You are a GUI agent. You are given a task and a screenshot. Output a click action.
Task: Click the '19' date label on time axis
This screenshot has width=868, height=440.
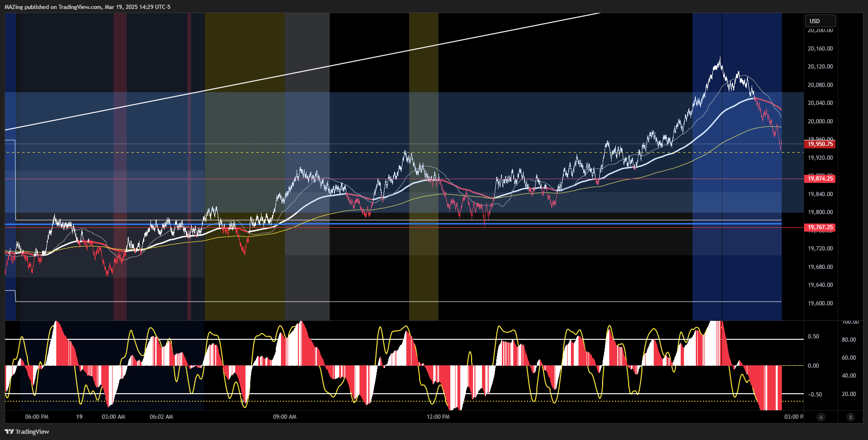click(x=79, y=417)
